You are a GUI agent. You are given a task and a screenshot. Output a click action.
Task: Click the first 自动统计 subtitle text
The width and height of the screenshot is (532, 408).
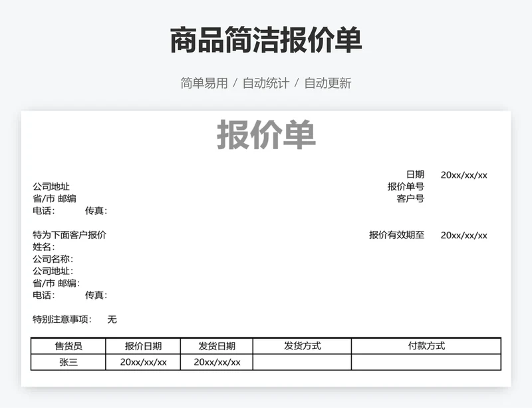pyautogui.click(x=266, y=83)
